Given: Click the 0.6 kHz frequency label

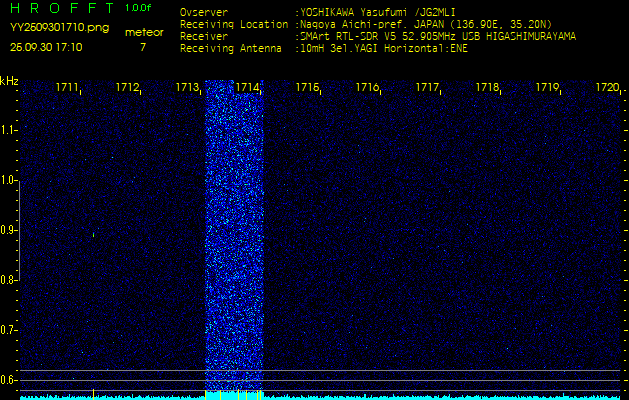Looking at the screenshot, I should pyautogui.click(x=7, y=380).
